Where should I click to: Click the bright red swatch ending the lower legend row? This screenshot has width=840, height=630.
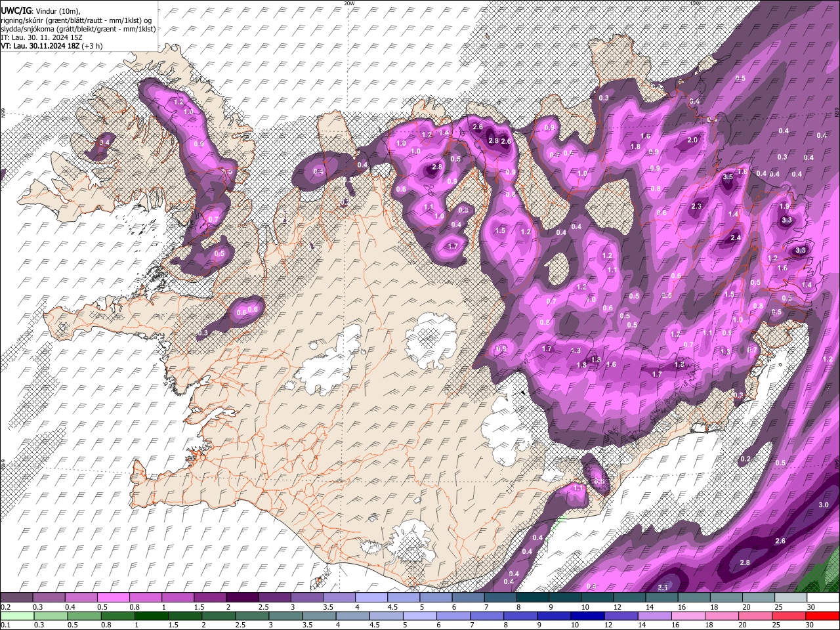(x=824, y=616)
